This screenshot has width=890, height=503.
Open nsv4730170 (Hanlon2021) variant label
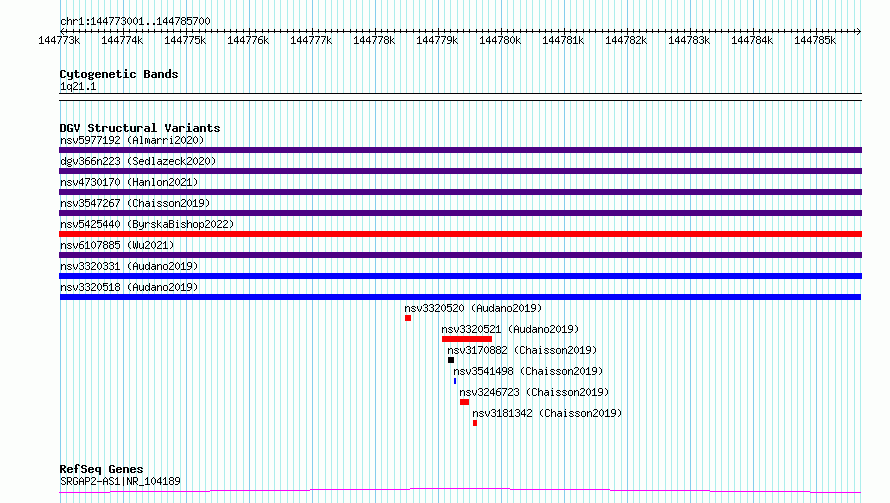point(129,182)
